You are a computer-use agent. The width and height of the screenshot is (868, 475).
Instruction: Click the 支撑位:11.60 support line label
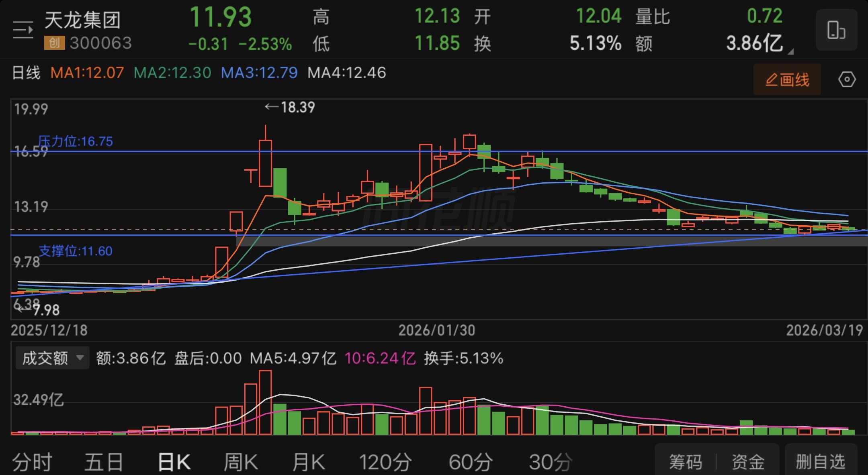pos(76,251)
